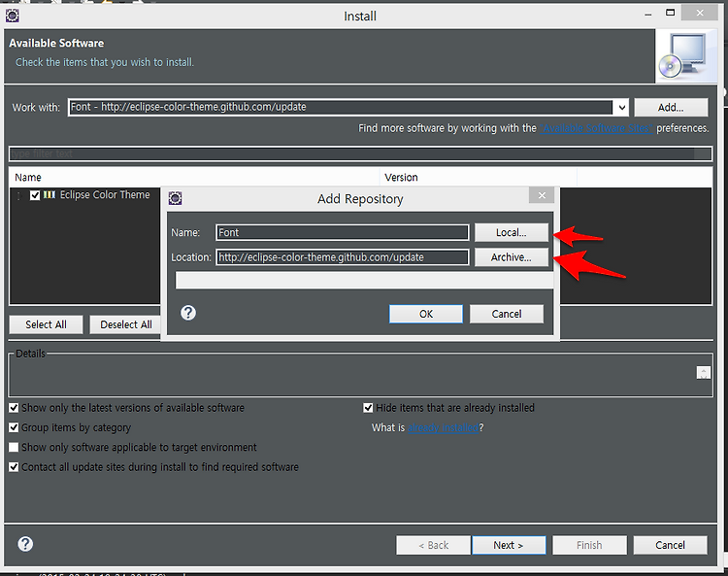The height and width of the screenshot is (576, 728).
Task: Toggle Show only the latest versions checkbox
Action: pyautogui.click(x=14, y=408)
